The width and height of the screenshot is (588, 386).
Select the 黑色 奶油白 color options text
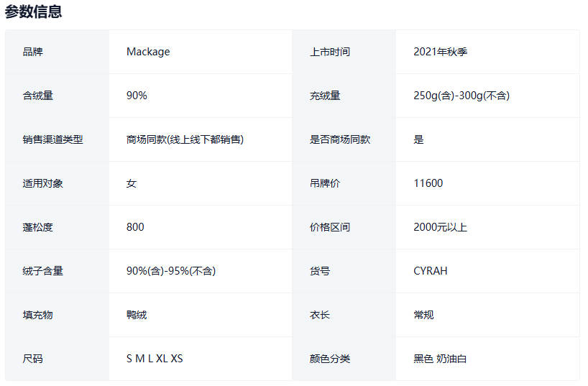[x=440, y=359]
